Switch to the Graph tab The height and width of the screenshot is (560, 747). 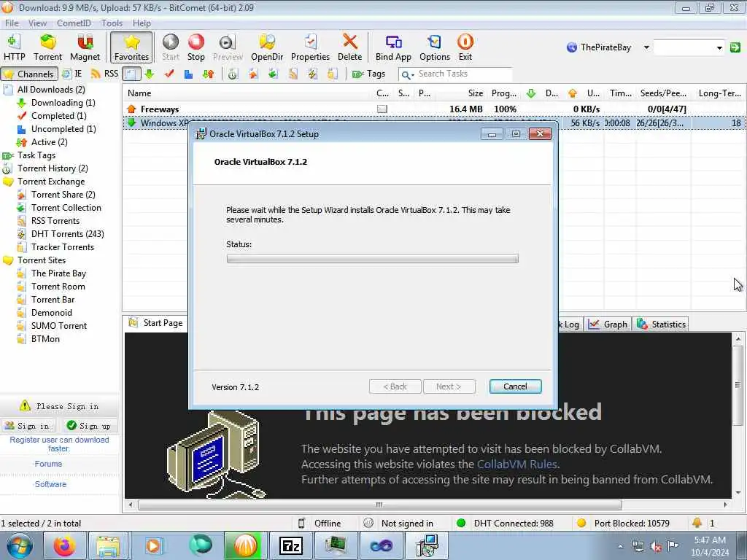[608, 324]
